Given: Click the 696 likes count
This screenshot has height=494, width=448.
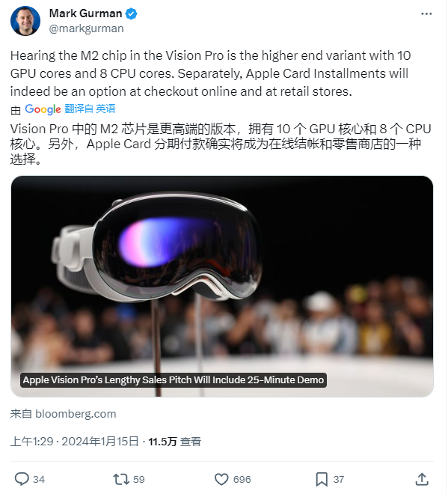Looking at the screenshot, I should 242,481.
